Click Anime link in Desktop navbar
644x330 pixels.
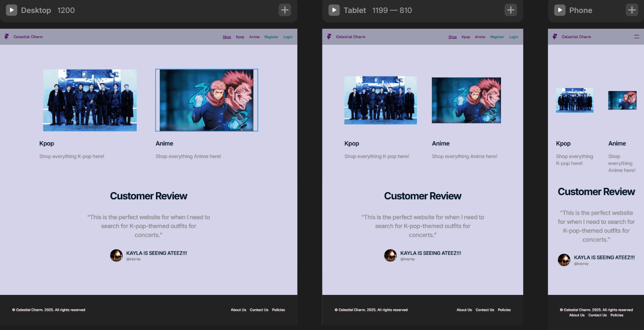254,37
